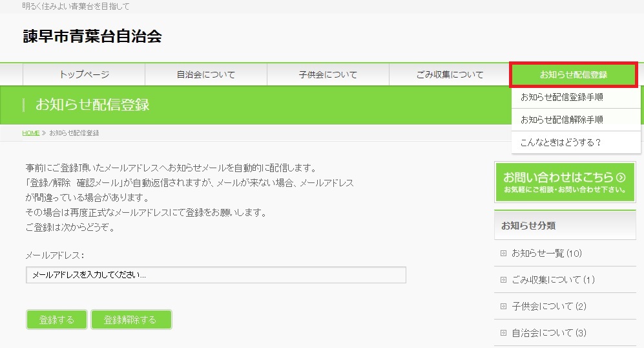Choose お知らせ配信登録手順 from the dropdown menu

(561, 97)
